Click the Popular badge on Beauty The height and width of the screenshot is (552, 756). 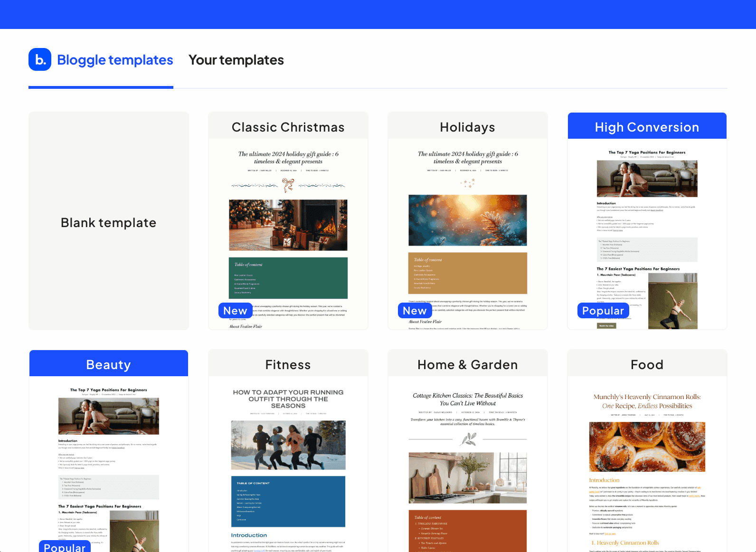click(x=65, y=547)
